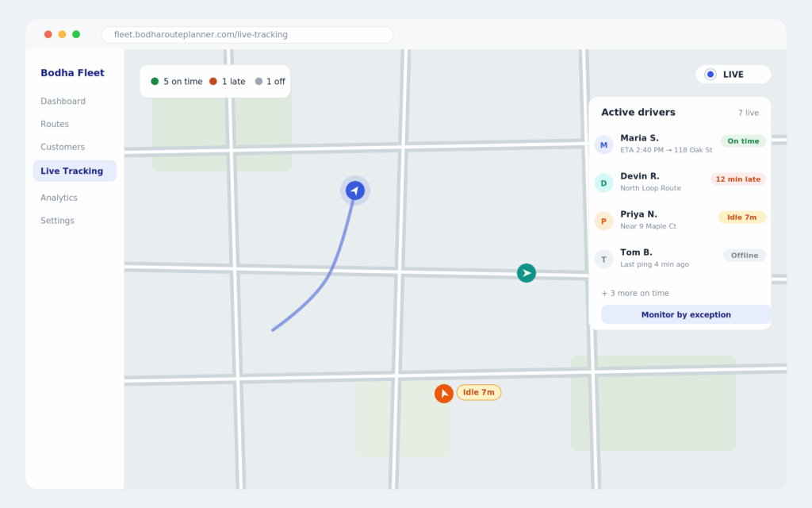This screenshot has height=508, width=812.
Task: Click the ETA 2:40 PM → 118 Oak St text
Action: [666, 150]
